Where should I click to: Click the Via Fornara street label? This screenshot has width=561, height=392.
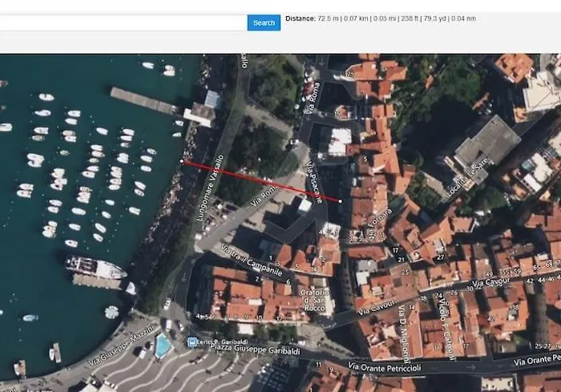tap(380, 224)
